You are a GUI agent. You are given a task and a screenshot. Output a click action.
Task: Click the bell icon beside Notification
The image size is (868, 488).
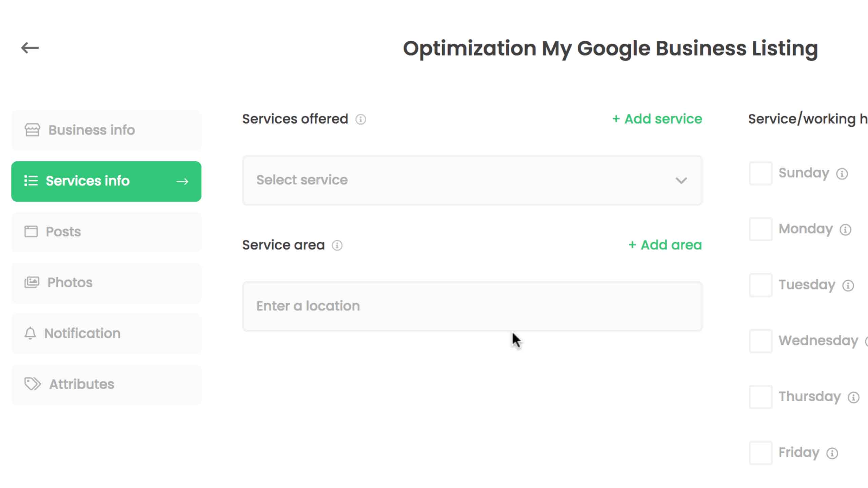coord(30,333)
